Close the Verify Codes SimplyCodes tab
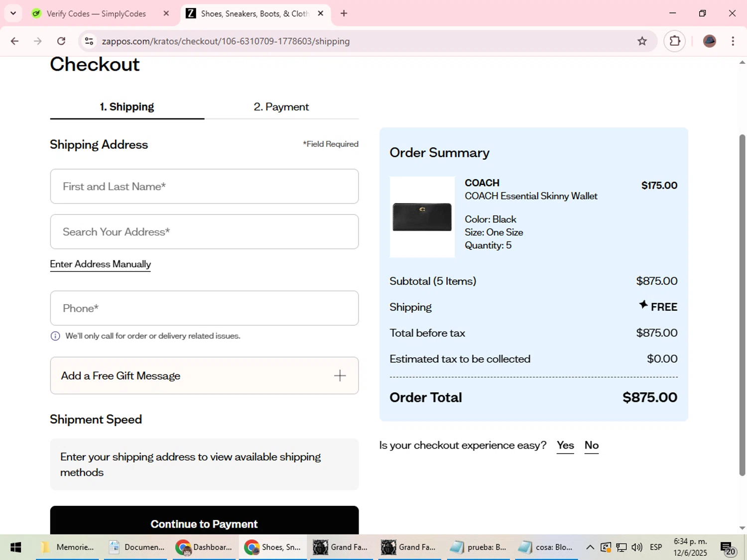Image resolution: width=747 pixels, height=560 pixels. [x=166, y=13]
